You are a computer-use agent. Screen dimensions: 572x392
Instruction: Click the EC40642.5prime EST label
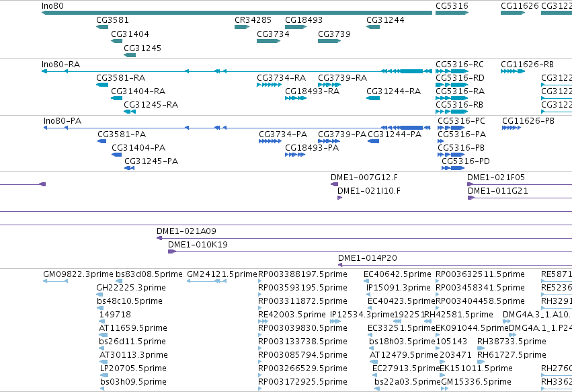tap(397, 274)
